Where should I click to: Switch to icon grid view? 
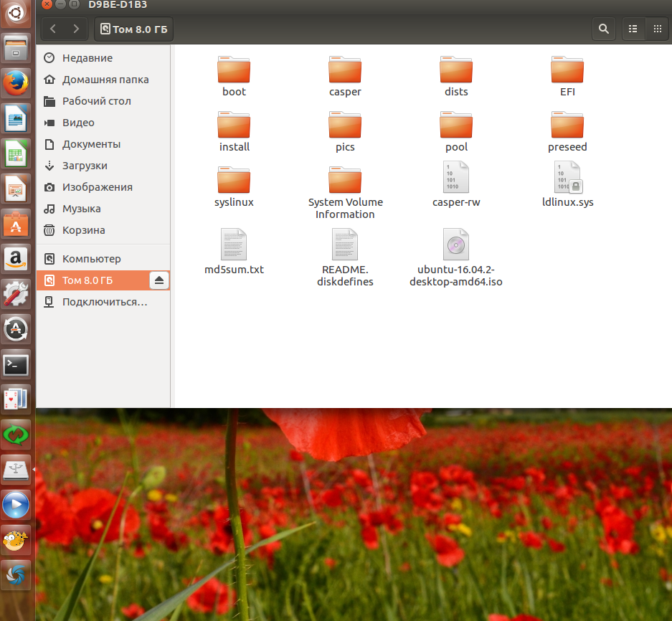[656, 29]
